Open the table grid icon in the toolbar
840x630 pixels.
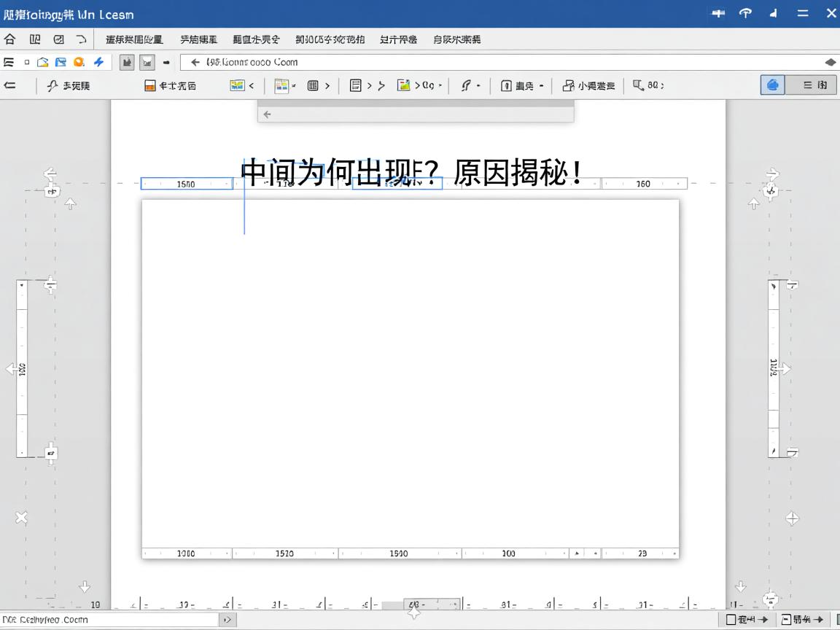click(314, 85)
